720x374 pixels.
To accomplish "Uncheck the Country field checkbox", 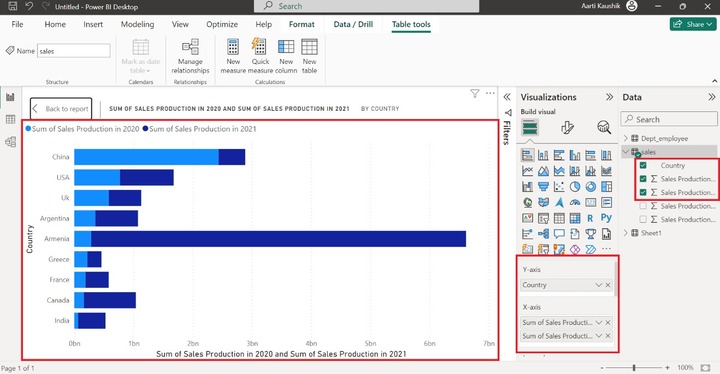I will click(x=643, y=165).
